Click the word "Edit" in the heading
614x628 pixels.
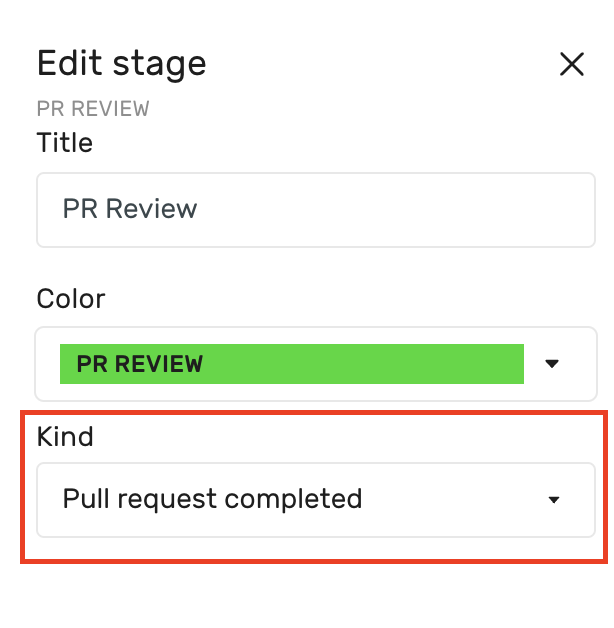(x=70, y=64)
